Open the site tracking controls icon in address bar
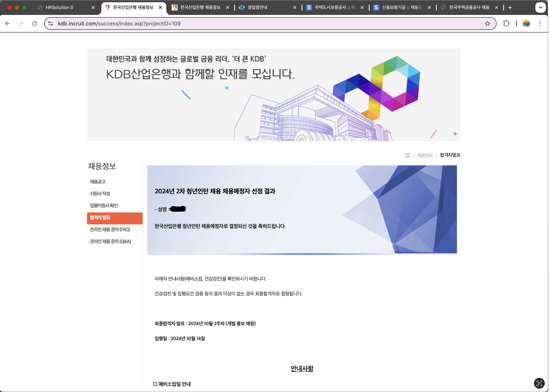This screenshot has height=392, width=549. pyautogui.click(x=50, y=23)
